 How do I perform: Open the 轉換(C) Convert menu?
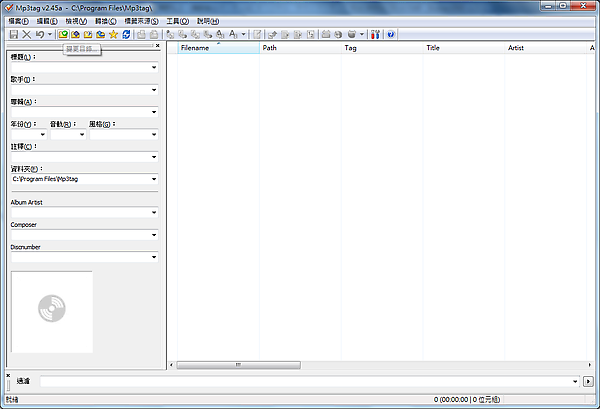(x=106, y=21)
